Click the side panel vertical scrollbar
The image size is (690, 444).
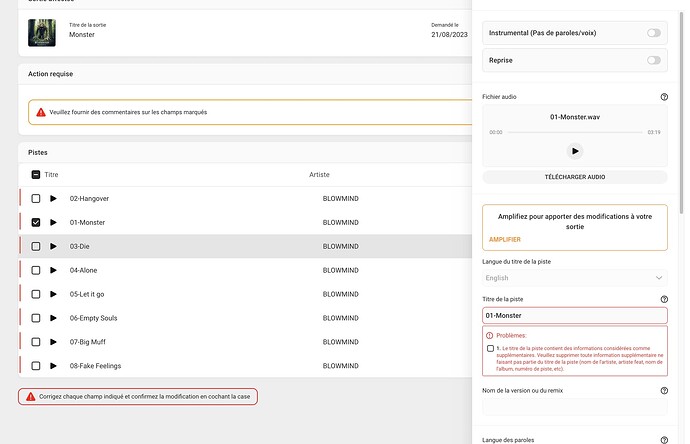[x=682, y=114]
